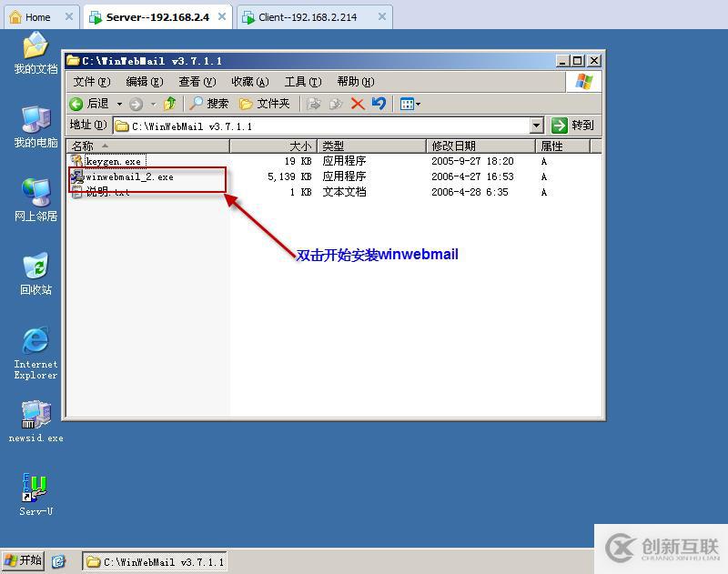Launch winwebmail_2.exe installer
The height and width of the screenshot is (574, 728).
click(x=118, y=176)
